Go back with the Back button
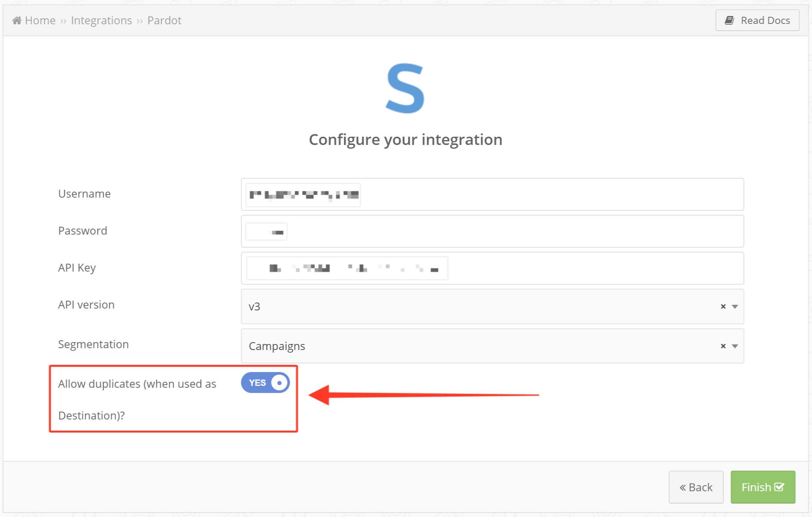Viewport: 812px width, 517px height. pos(696,487)
